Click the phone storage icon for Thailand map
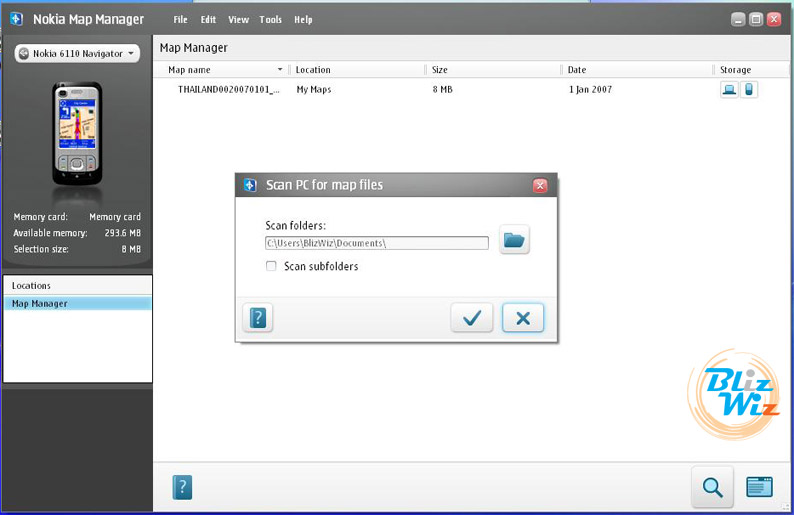The width and height of the screenshot is (794, 515). [748, 90]
